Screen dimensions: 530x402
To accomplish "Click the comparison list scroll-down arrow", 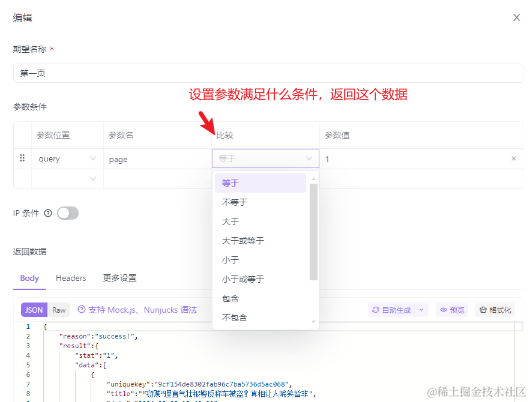I will click(x=313, y=322).
